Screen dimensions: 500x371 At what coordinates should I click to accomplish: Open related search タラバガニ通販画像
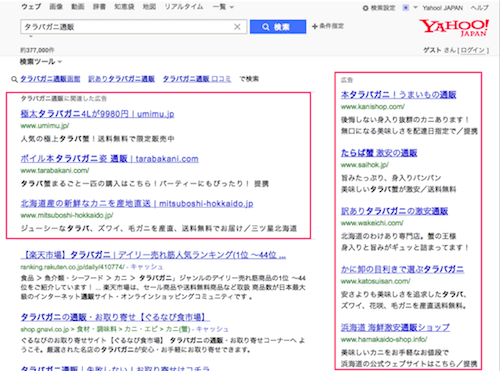click(x=50, y=79)
